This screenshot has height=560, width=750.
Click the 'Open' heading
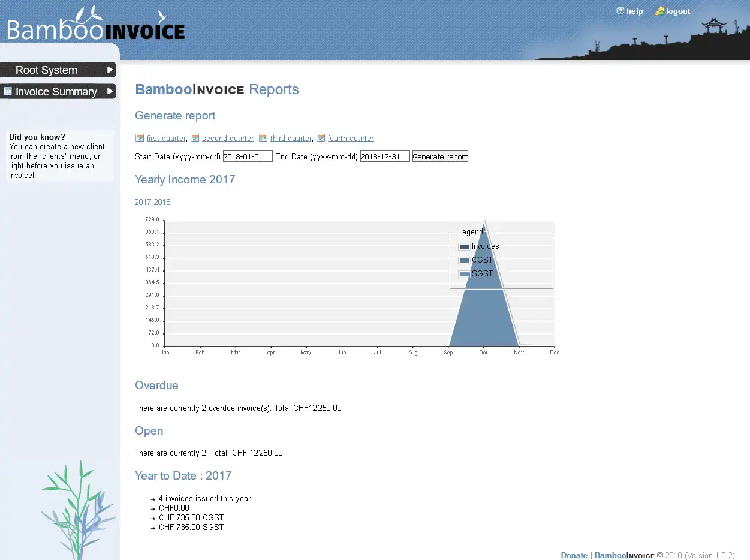pyautogui.click(x=149, y=431)
